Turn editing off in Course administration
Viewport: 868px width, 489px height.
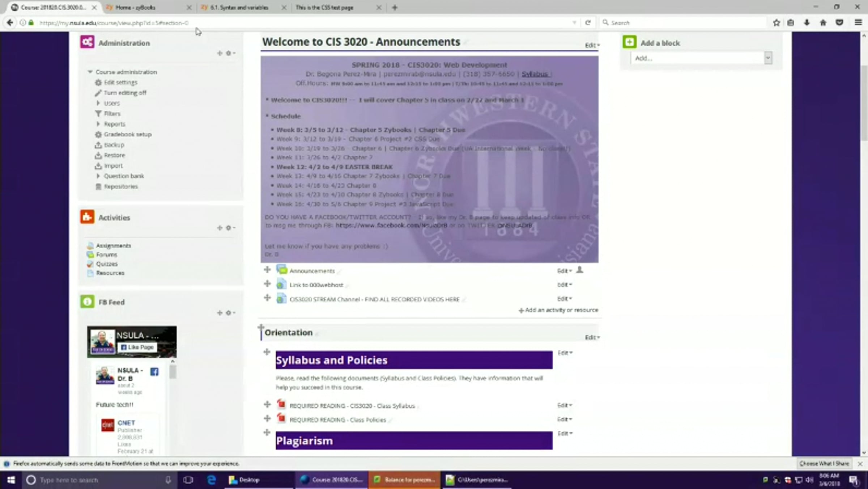pyautogui.click(x=125, y=93)
